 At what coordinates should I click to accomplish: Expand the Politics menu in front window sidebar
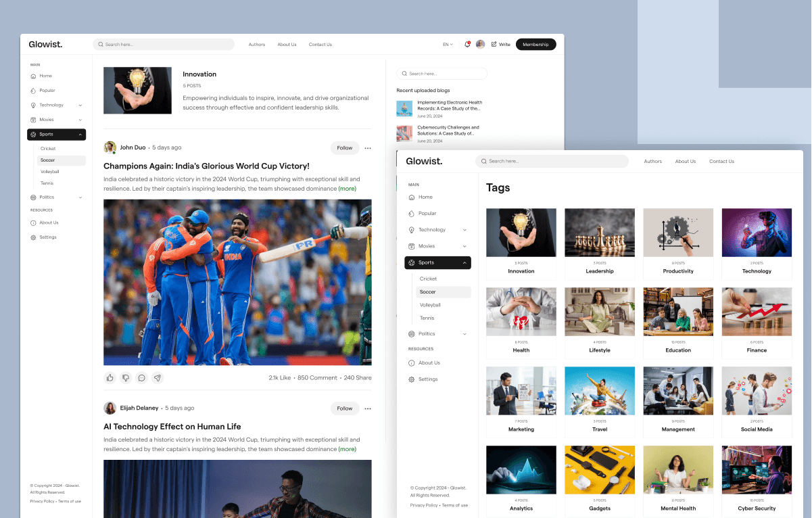tap(464, 334)
